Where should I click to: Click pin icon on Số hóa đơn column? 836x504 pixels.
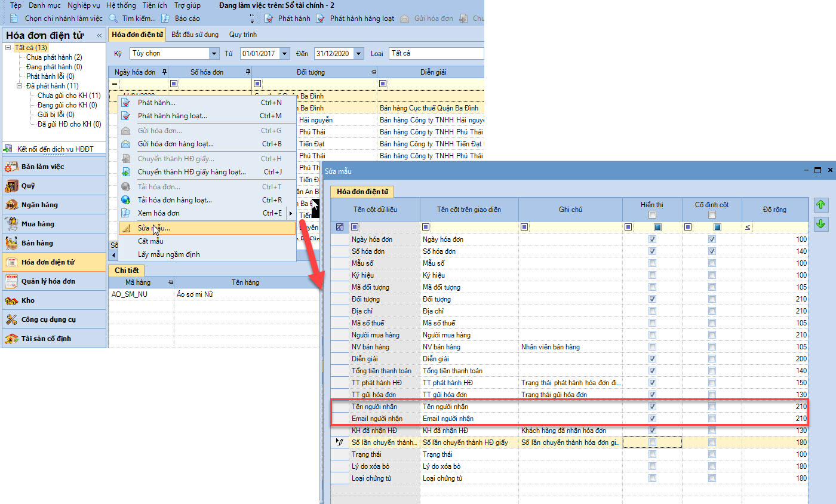pyautogui.click(x=248, y=72)
